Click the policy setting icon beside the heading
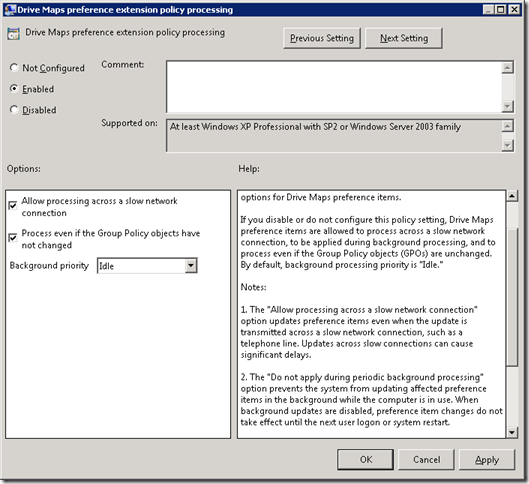The image size is (529, 484). click(x=13, y=34)
